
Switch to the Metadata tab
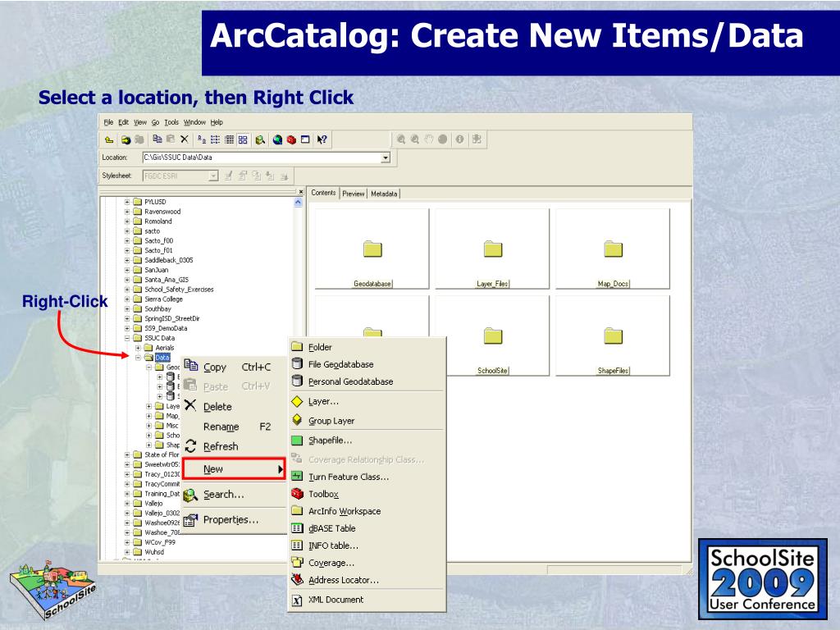384,194
